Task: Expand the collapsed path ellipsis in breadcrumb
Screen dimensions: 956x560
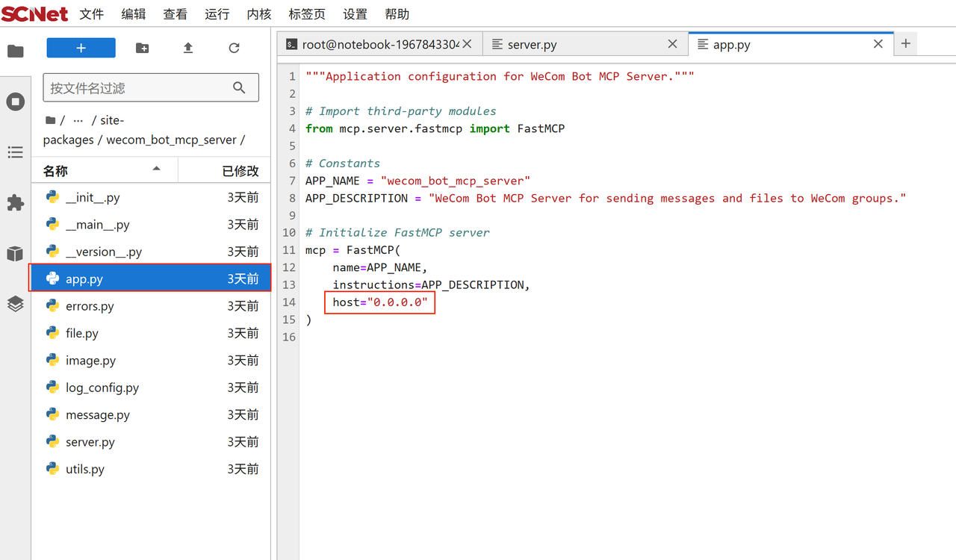Action: pos(78,120)
